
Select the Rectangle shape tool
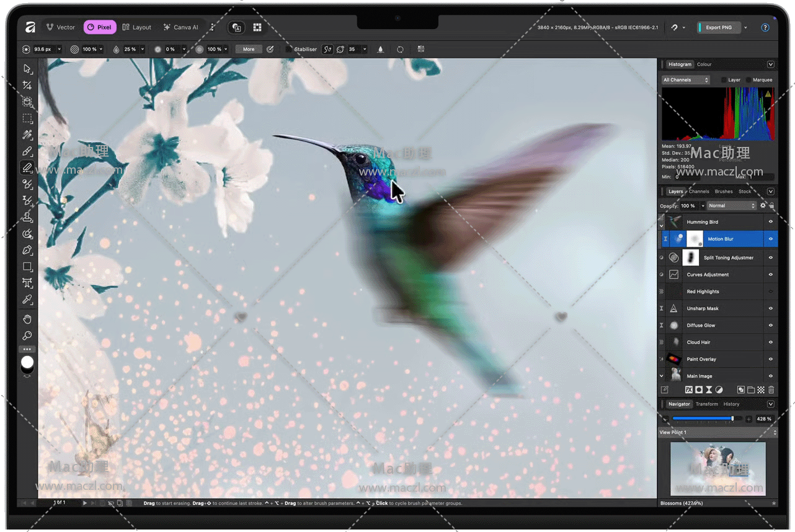point(27,267)
